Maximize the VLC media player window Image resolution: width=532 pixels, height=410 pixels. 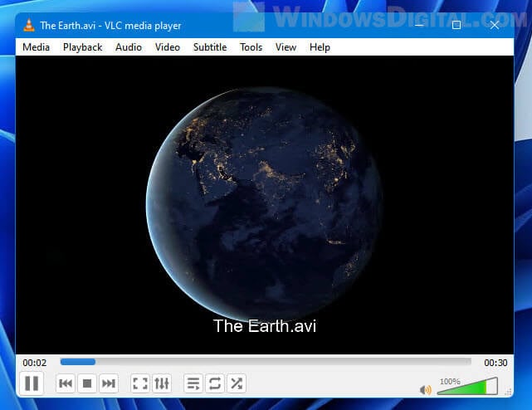click(x=456, y=25)
